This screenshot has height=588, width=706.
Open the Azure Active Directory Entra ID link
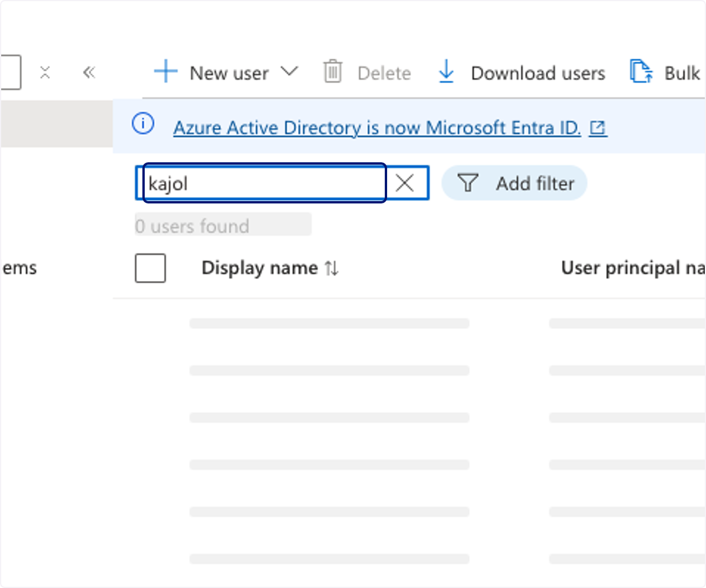[377, 128]
